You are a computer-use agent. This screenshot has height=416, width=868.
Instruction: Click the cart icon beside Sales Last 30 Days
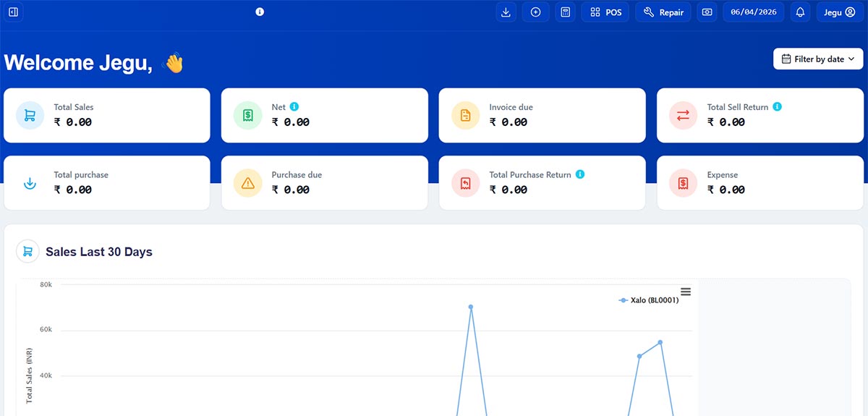[27, 252]
